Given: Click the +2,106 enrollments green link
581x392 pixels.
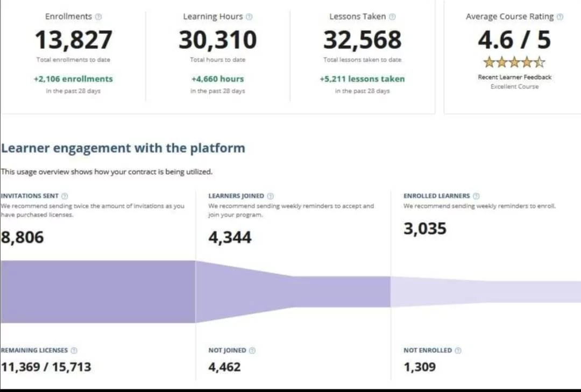Looking at the screenshot, I should click(x=73, y=79).
